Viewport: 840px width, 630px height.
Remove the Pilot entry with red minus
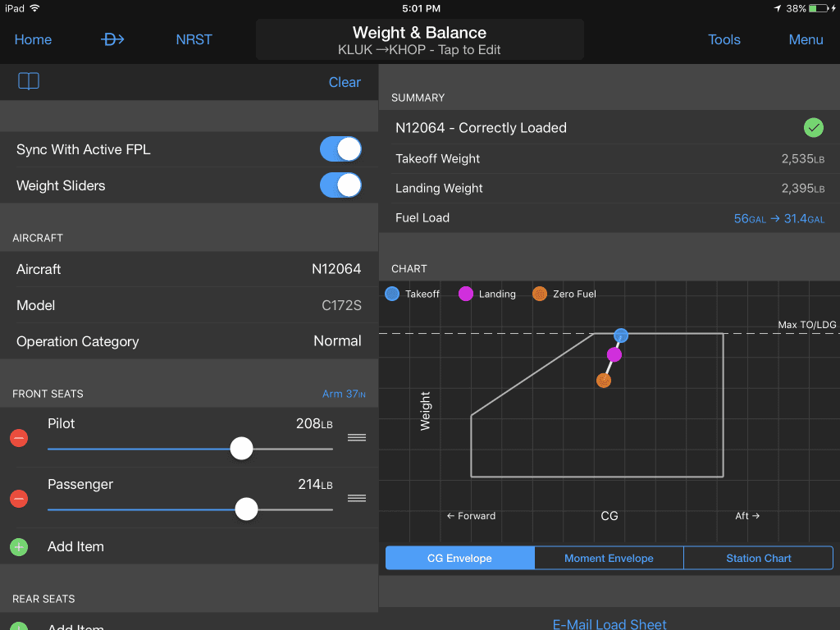tap(18, 438)
